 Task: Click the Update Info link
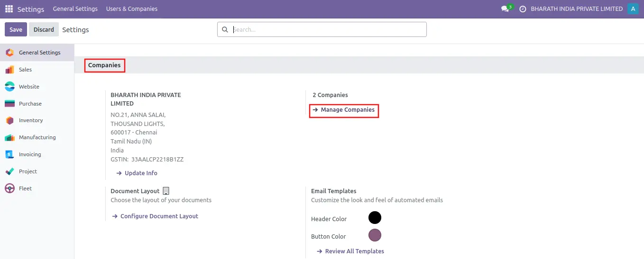click(x=137, y=173)
